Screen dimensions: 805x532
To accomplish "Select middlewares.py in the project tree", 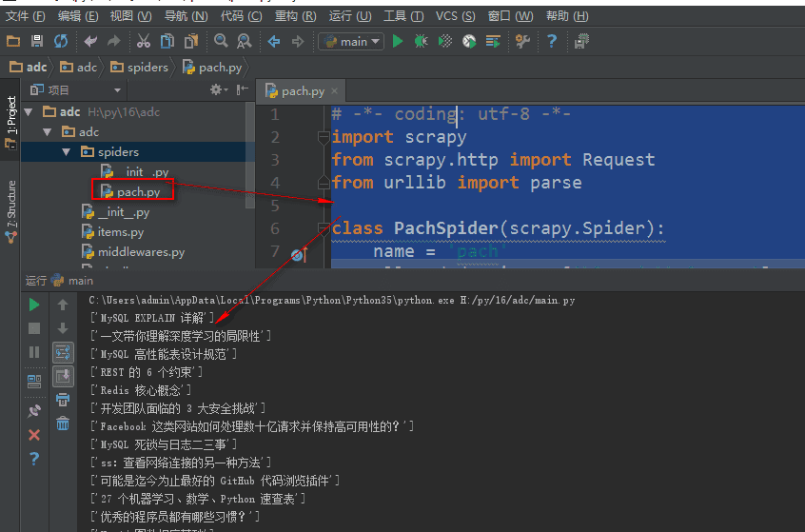I will coord(133,252).
